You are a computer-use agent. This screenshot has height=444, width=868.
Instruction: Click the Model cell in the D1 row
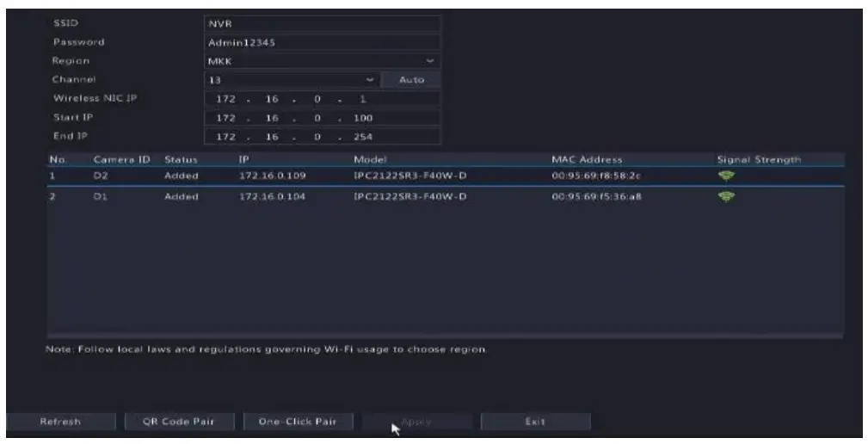(410, 196)
